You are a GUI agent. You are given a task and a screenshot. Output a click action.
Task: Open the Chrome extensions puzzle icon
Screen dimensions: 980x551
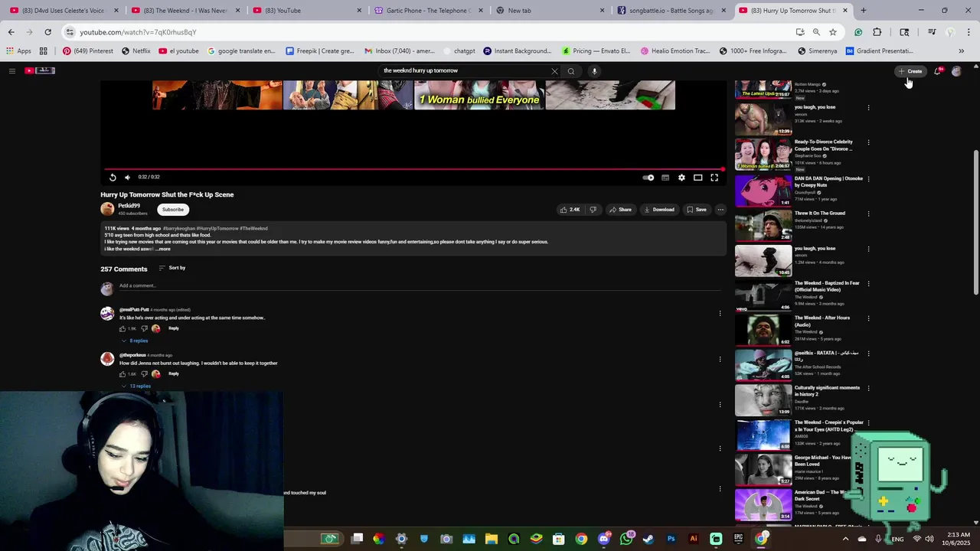click(877, 32)
